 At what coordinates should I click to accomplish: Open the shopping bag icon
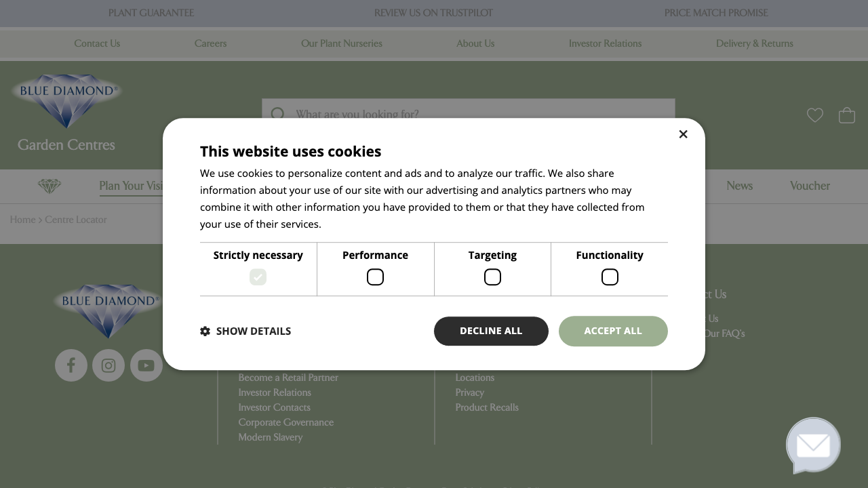(847, 115)
